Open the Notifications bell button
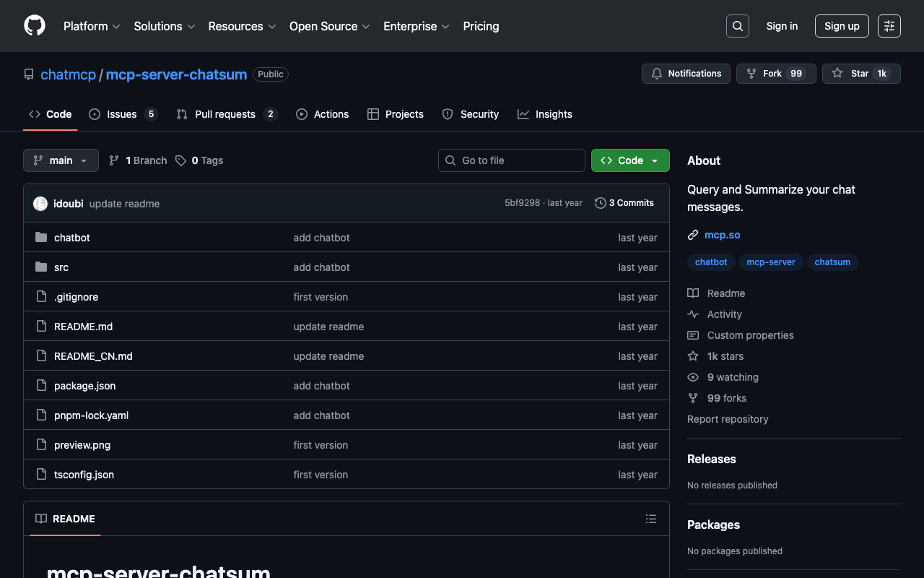The width and height of the screenshot is (924, 578). tap(686, 74)
